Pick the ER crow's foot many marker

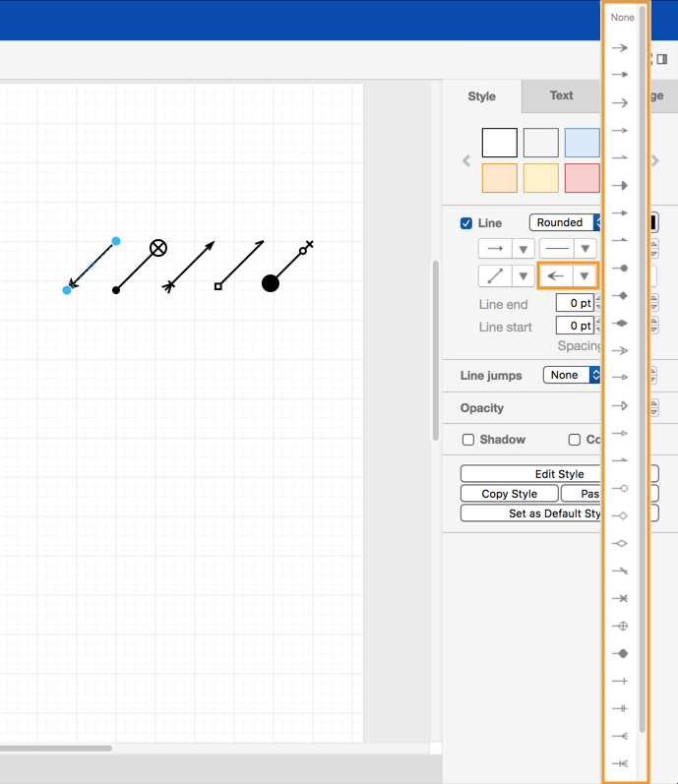[621, 736]
